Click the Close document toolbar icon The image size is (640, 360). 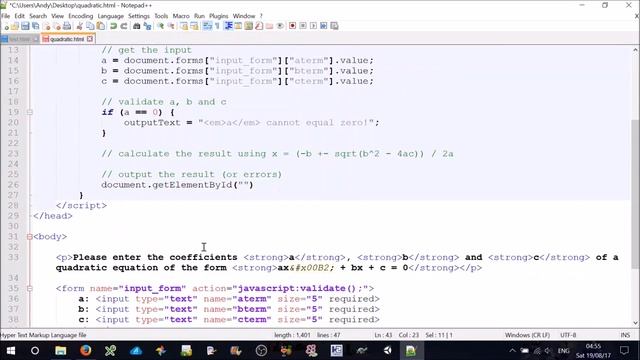point(47,26)
